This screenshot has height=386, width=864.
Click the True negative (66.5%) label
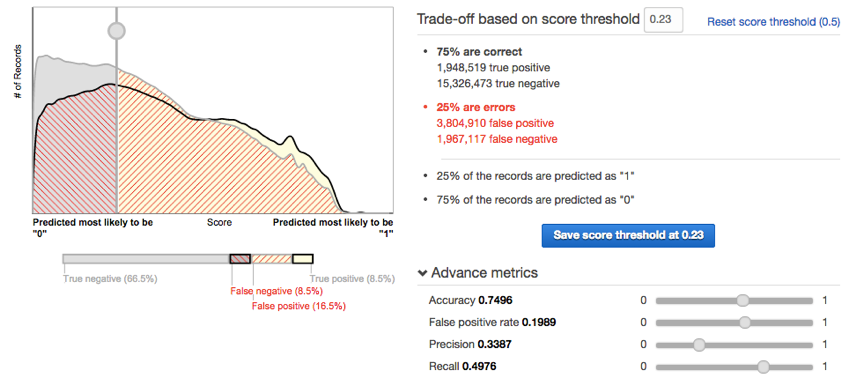click(x=110, y=279)
